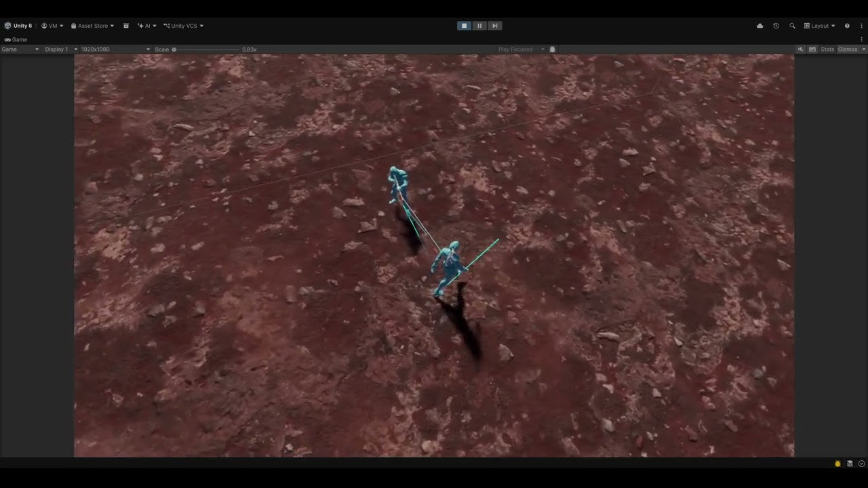This screenshot has width=868, height=488.
Task: Open the top toolbar kebab menu
Action: point(862,26)
